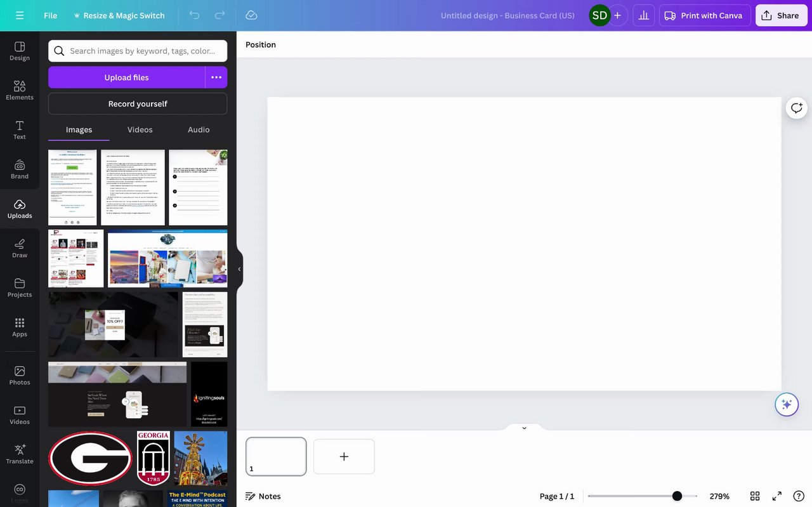Click the blank white canvas page
The width and height of the screenshot is (812, 507).
[x=524, y=244]
